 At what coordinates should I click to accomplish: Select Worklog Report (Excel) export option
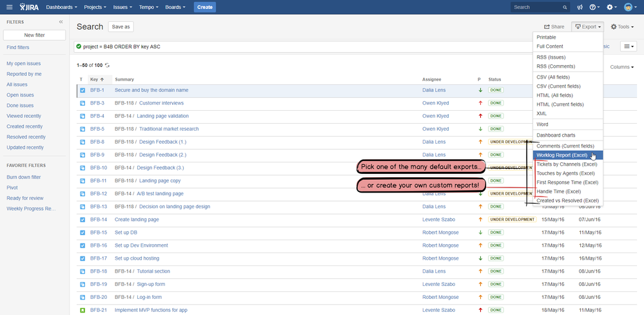click(x=561, y=155)
